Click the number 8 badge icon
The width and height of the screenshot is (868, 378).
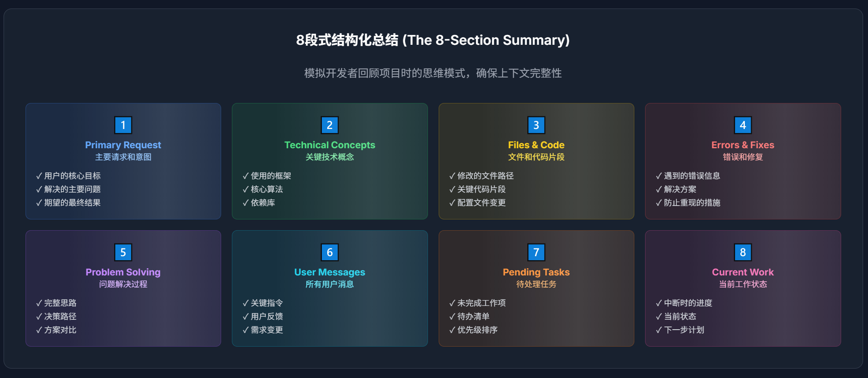point(743,252)
